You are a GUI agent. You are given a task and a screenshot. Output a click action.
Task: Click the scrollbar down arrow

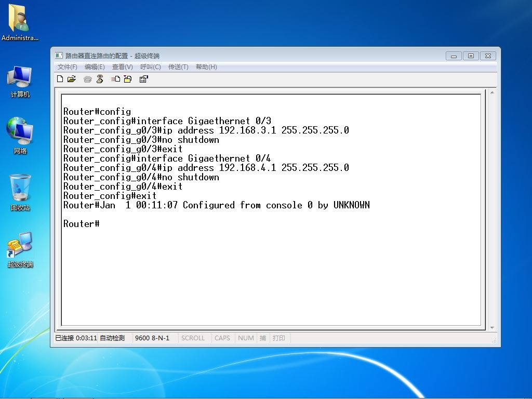click(492, 328)
